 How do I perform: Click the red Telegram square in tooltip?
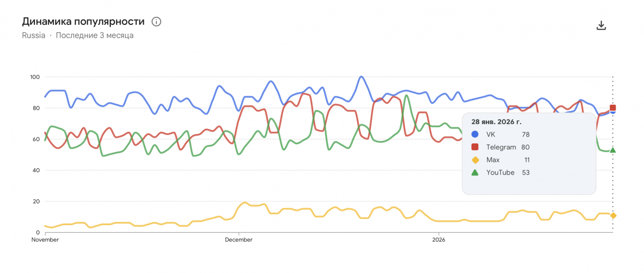(x=475, y=147)
